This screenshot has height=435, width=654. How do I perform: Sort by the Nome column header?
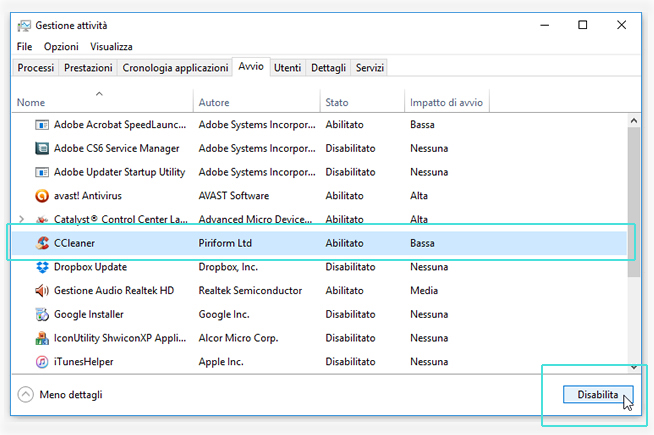tap(103, 103)
